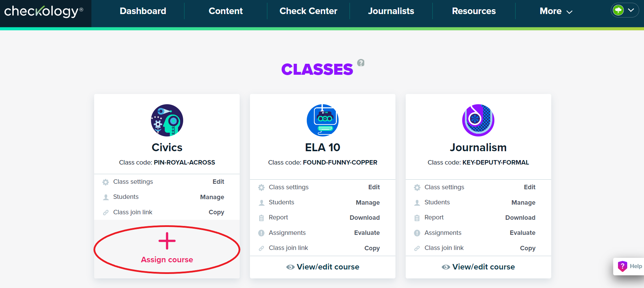Open the user account avatar menu
The image size is (644, 288).
point(624,10)
